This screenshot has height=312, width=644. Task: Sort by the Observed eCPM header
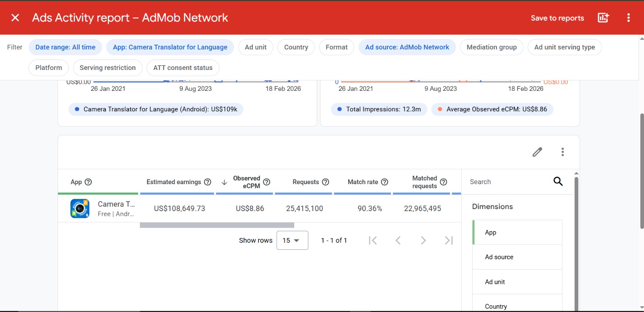coord(246,182)
